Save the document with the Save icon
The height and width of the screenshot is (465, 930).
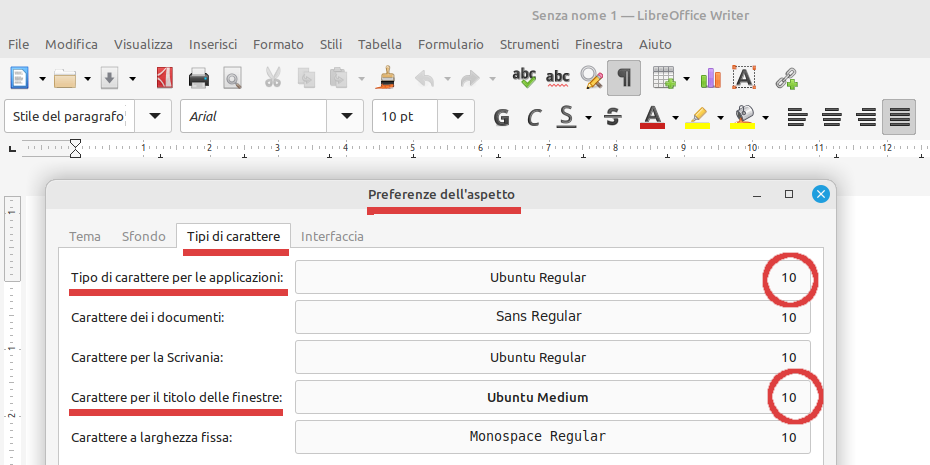[110, 78]
